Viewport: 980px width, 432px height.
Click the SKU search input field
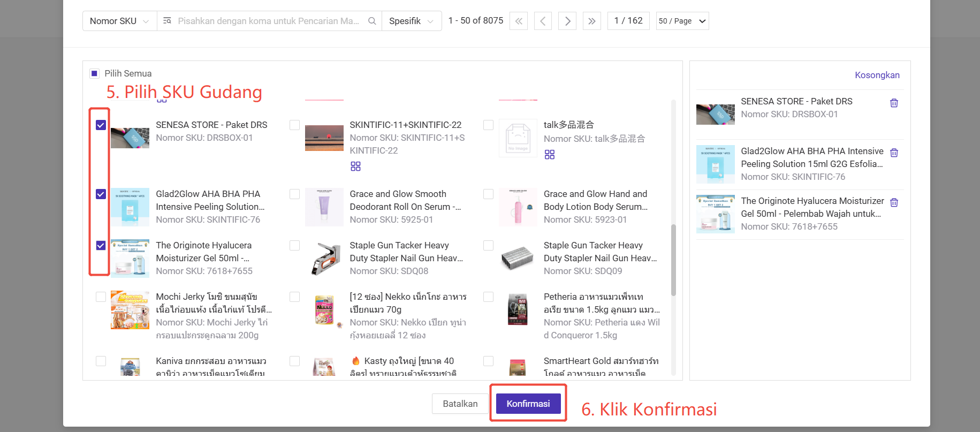tap(269, 21)
